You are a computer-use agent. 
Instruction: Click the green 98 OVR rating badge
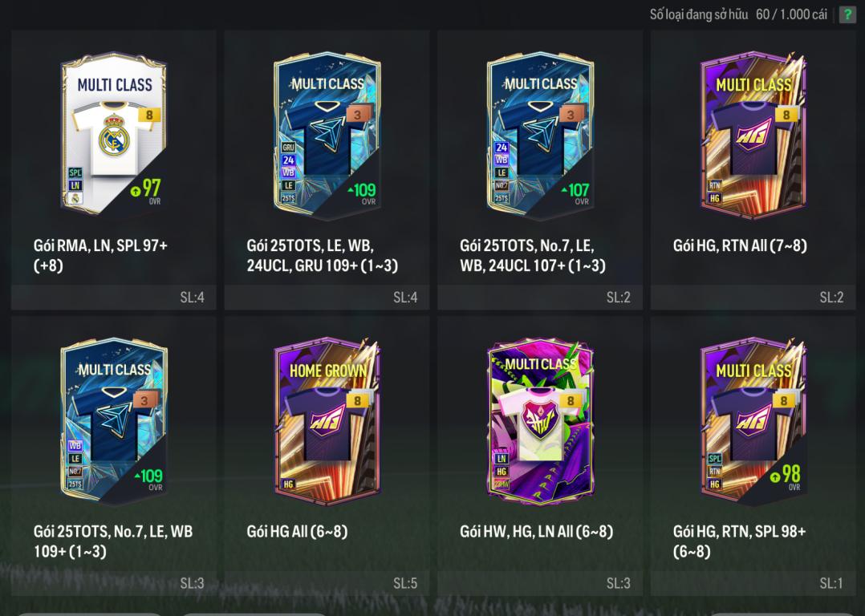pyautogui.click(x=786, y=476)
